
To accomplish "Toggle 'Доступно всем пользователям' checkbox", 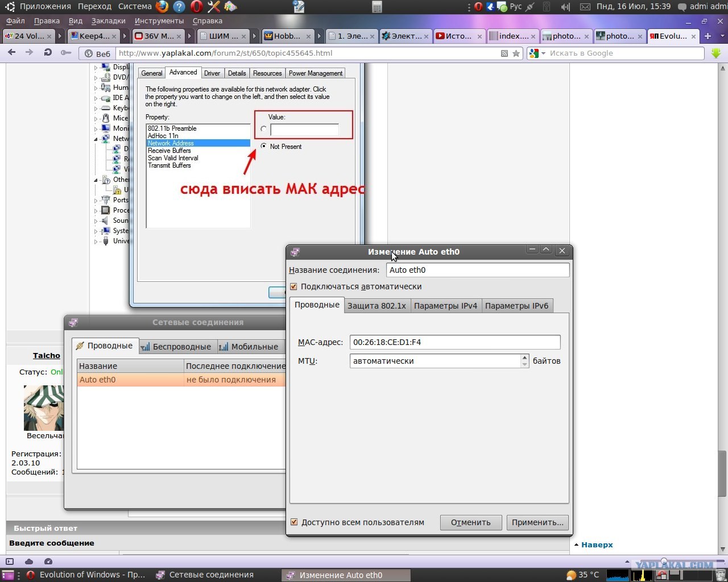I will pos(294,522).
